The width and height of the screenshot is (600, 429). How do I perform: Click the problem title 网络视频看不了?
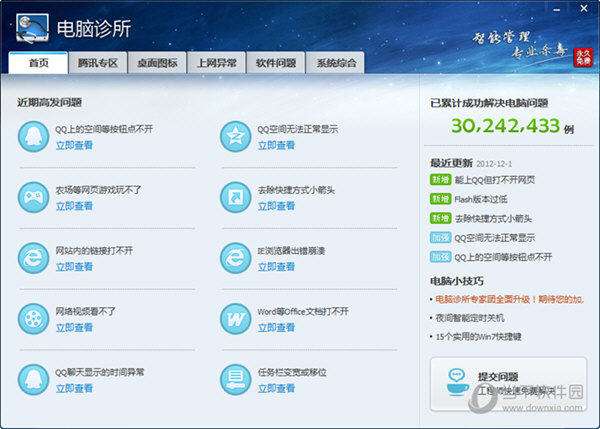[x=85, y=312]
